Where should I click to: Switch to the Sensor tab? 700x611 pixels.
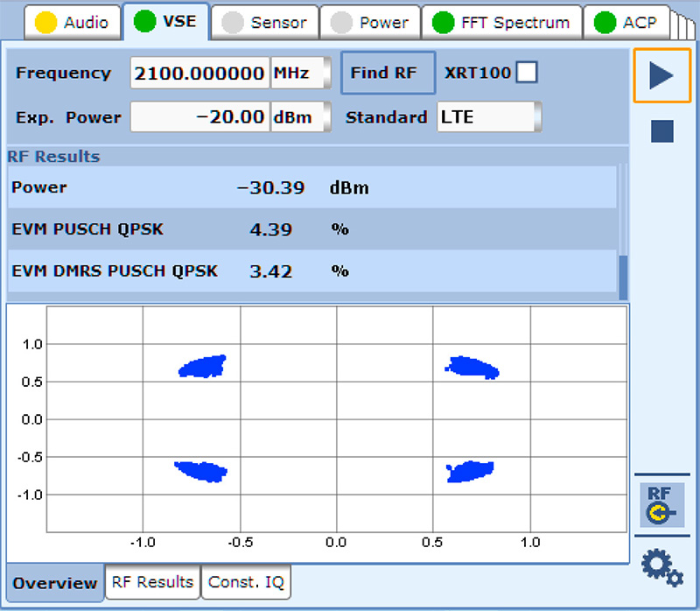(x=266, y=23)
